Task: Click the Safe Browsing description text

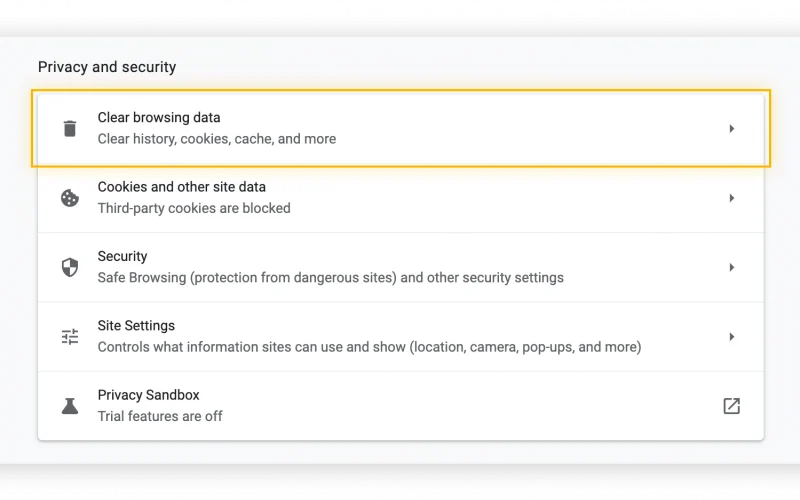Action: 330,277
